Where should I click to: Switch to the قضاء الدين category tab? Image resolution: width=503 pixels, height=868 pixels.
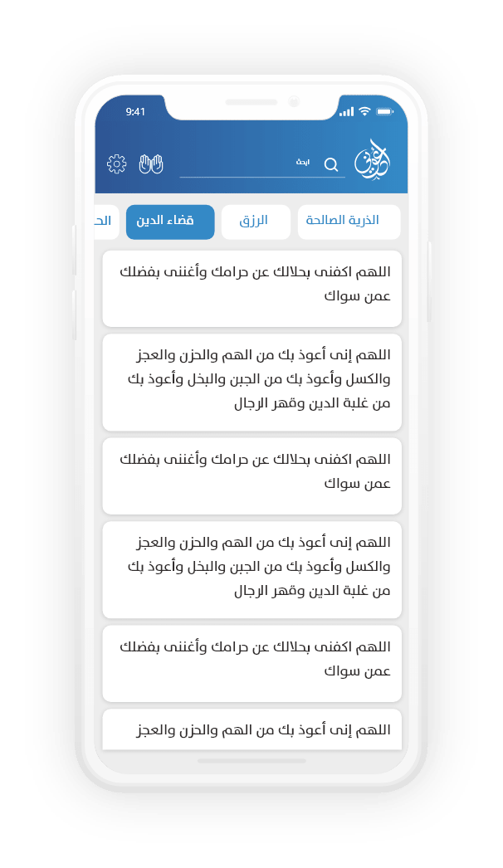coord(169,222)
